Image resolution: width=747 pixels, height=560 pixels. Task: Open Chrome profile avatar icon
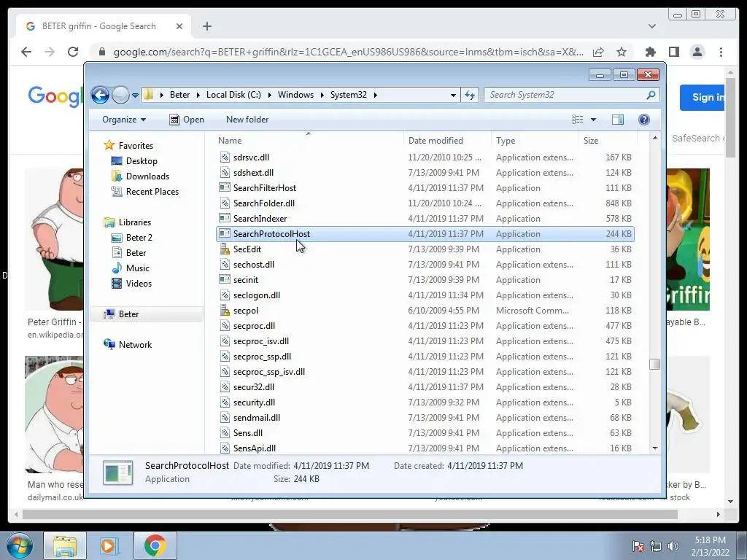click(697, 52)
